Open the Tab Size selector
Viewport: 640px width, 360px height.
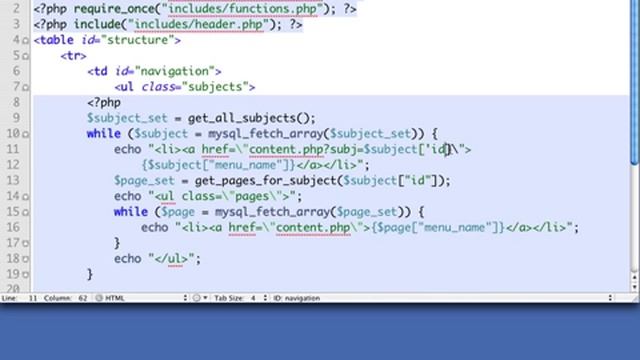pos(241,298)
